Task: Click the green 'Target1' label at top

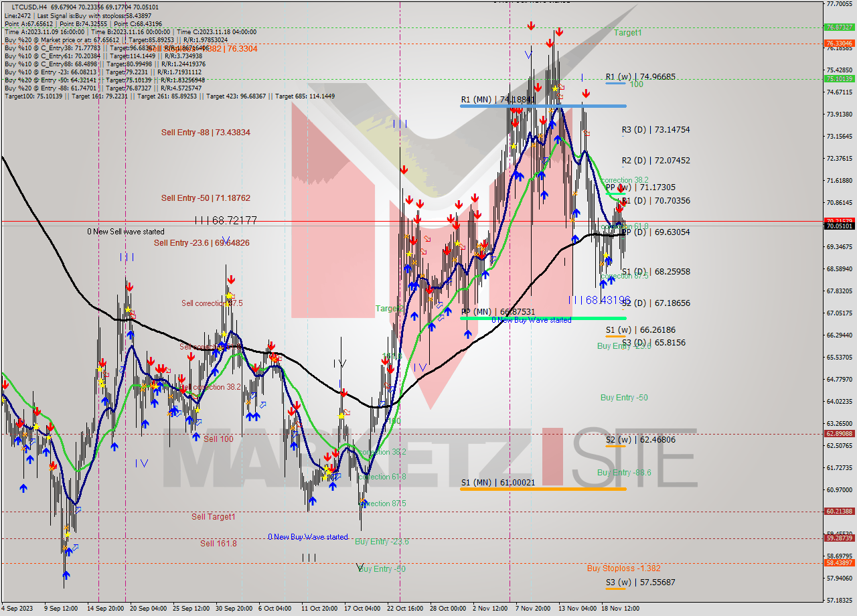Action: tap(627, 32)
